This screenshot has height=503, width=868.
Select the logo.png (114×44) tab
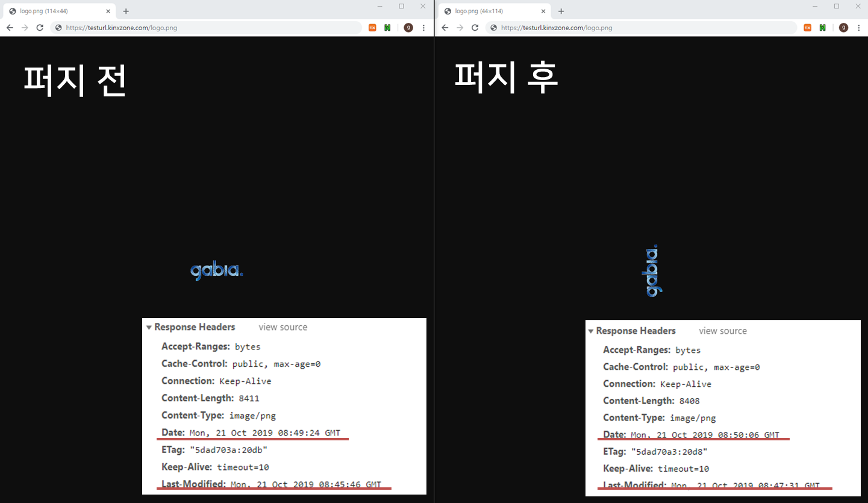60,11
